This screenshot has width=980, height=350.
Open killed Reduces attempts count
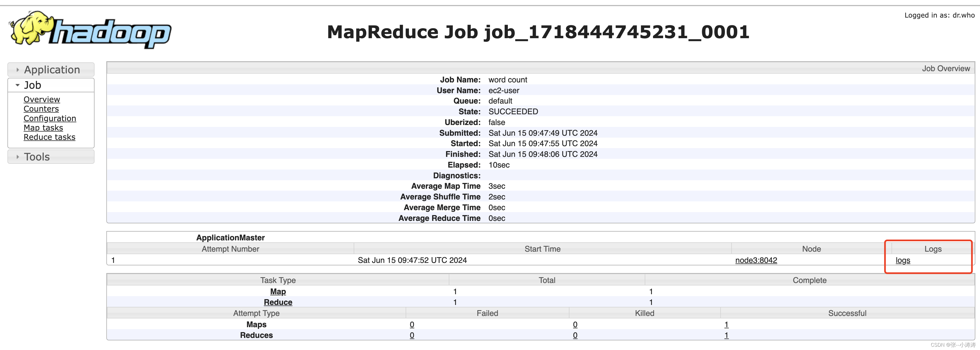575,335
